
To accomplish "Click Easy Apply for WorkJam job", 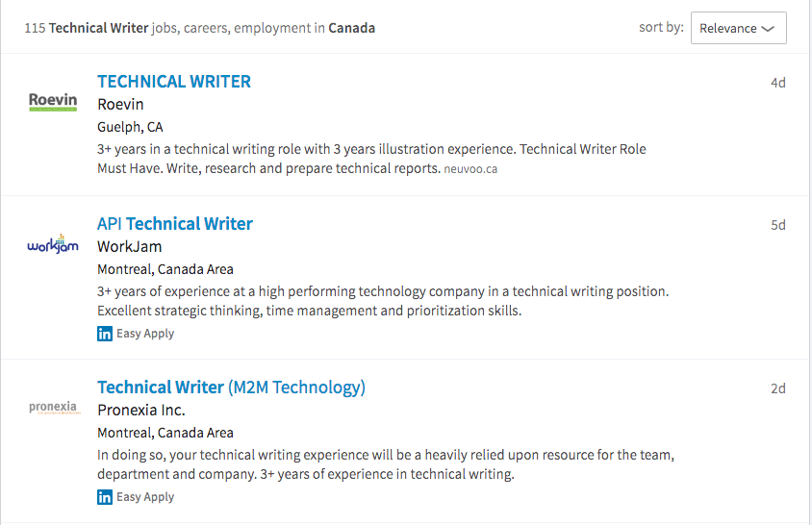I will (145, 334).
